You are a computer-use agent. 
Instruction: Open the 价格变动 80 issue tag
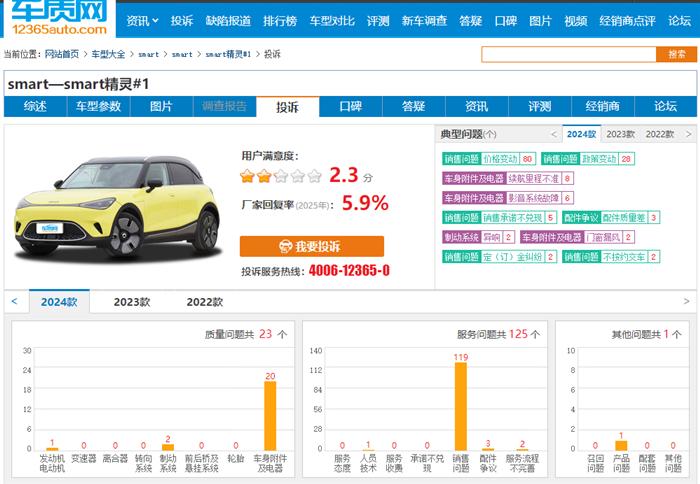click(x=489, y=159)
